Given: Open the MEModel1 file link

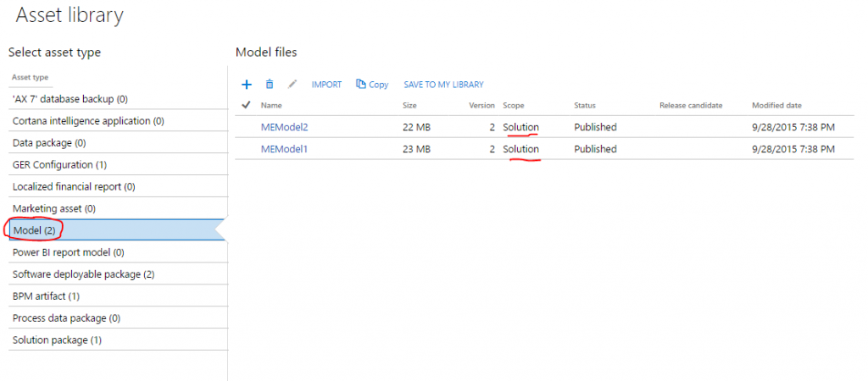Looking at the screenshot, I should 283,149.
